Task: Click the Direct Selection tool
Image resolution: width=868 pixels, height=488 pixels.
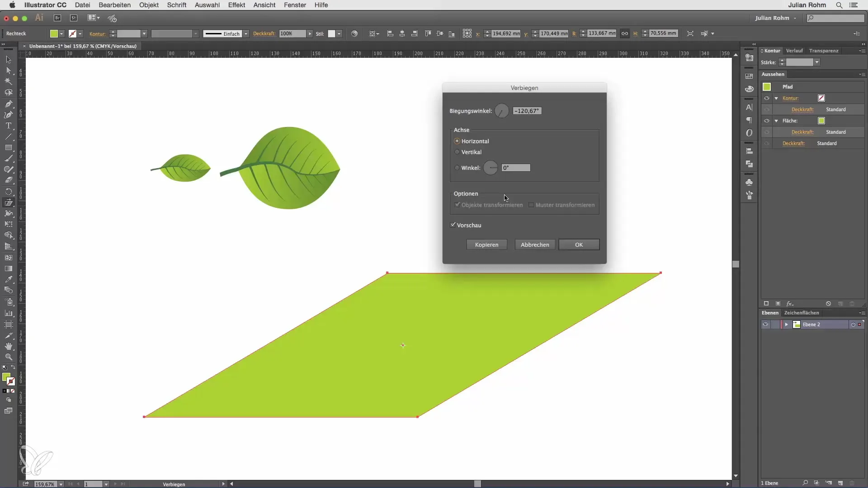Action: [x=8, y=70]
